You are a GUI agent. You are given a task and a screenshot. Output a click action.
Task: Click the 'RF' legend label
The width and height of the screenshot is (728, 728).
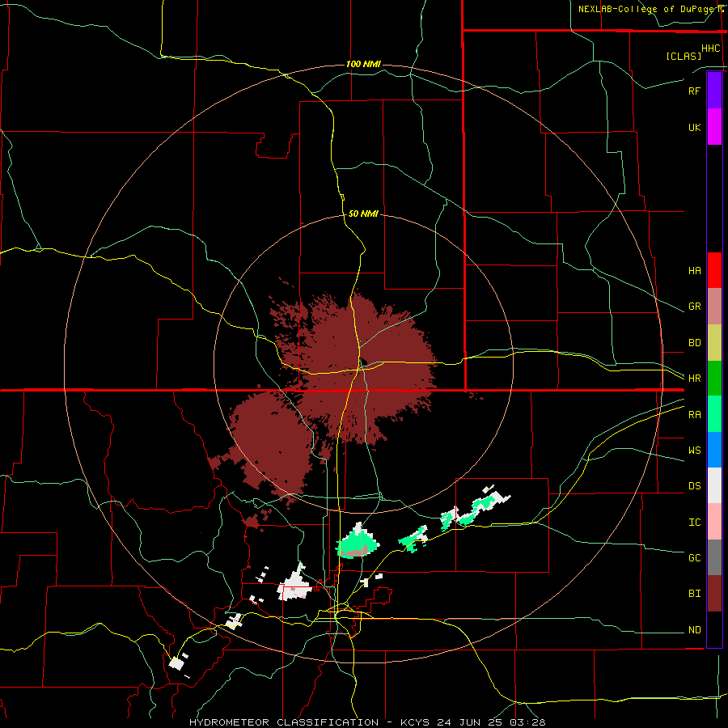point(694,91)
